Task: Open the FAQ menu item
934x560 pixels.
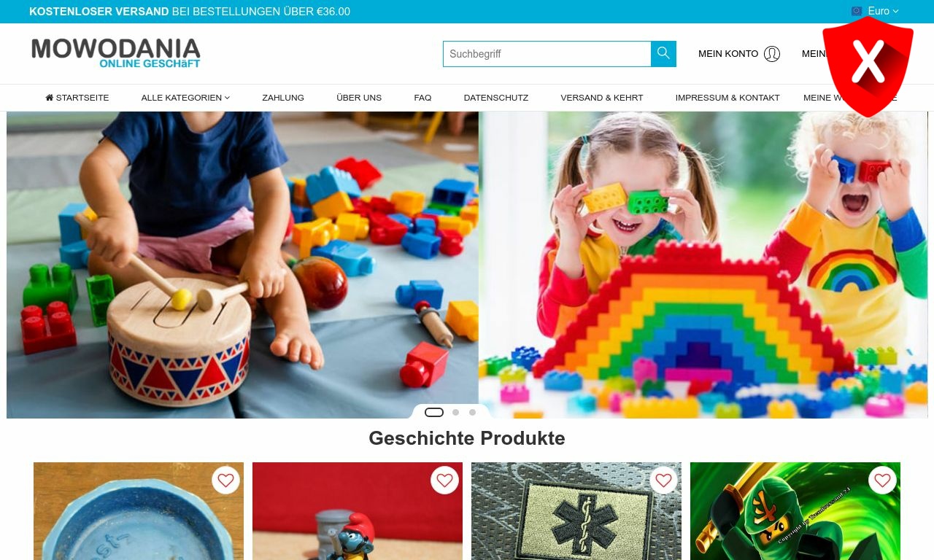Action: (x=422, y=98)
